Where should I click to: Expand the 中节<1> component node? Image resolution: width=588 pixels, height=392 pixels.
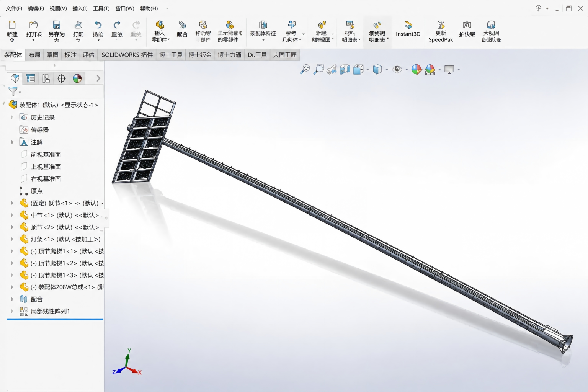click(x=12, y=215)
